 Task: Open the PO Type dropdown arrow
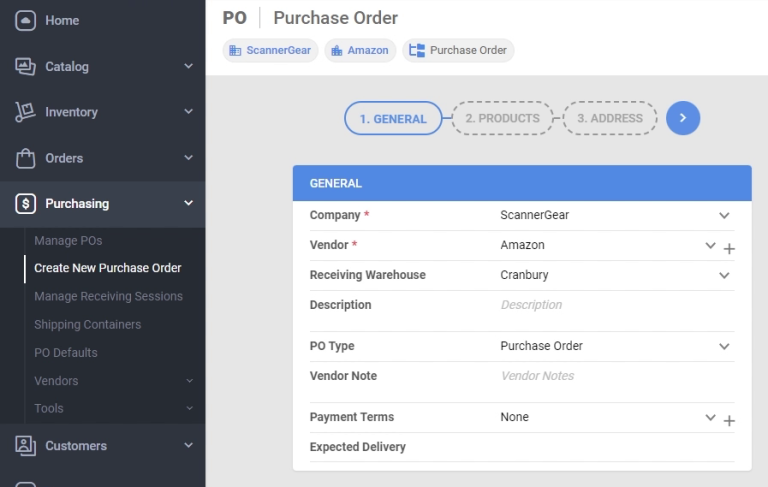724,346
